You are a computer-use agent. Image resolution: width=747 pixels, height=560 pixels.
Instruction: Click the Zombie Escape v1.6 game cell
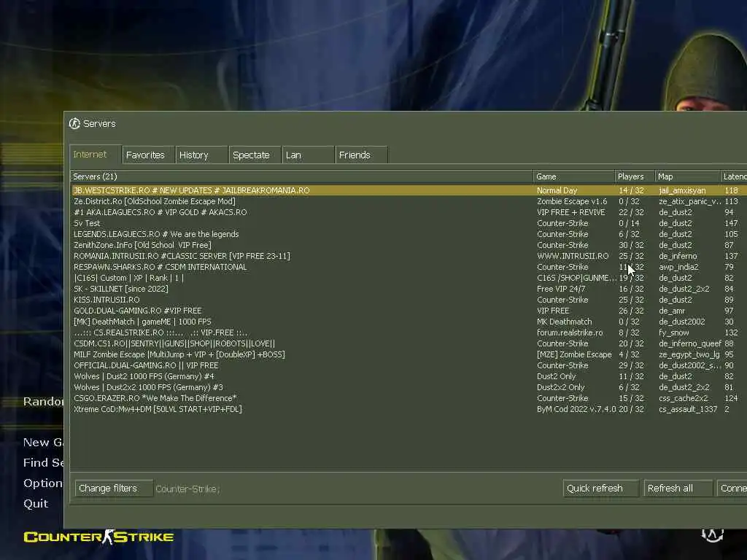pos(572,201)
